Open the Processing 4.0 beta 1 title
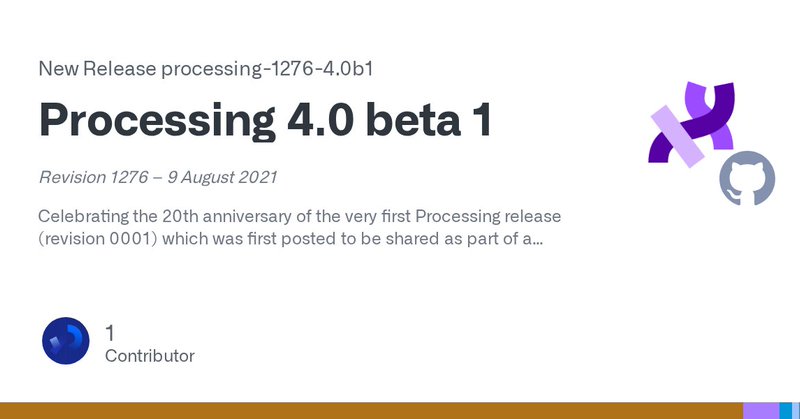Screen dimensions: 800x419 [x=265, y=119]
